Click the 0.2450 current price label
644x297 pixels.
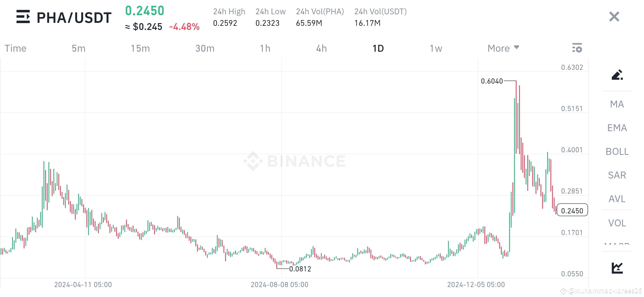pos(572,210)
